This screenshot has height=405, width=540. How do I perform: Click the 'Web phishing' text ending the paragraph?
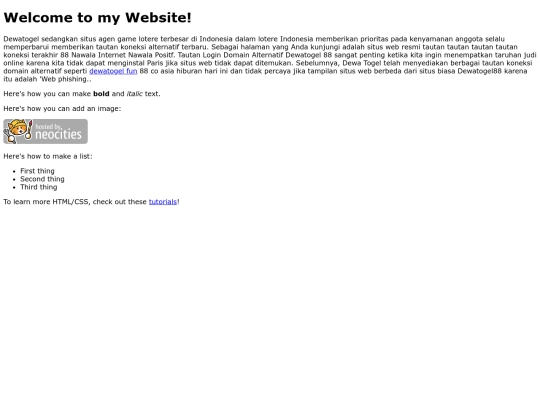tap(66, 79)
